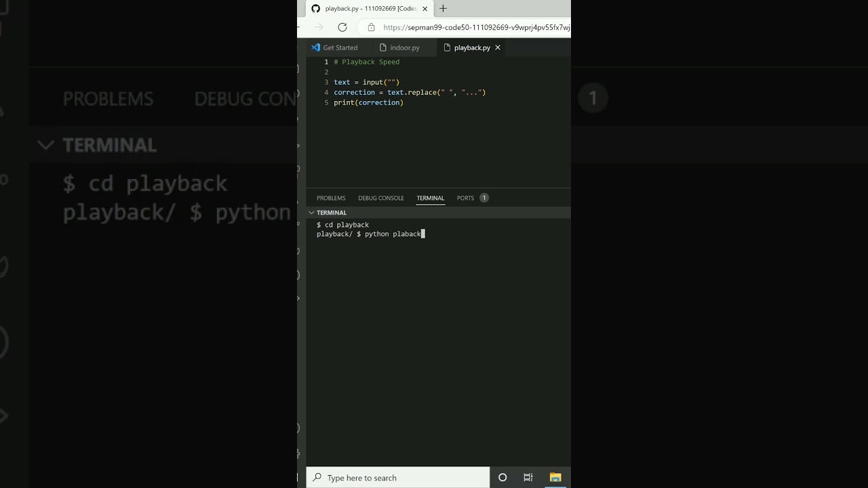Click the comment line # Playback Speed
This screenshot has width=868, height=488.
[367, 62]
